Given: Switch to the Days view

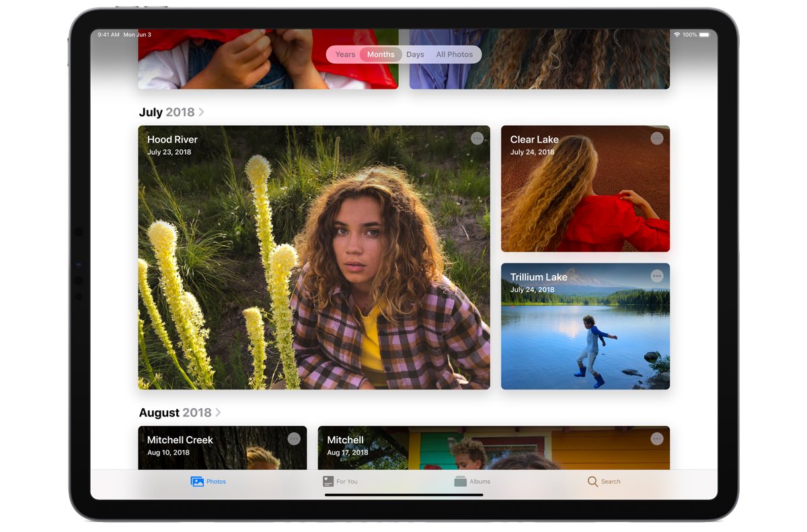Looking at the screenshot, I should [415, 54].
